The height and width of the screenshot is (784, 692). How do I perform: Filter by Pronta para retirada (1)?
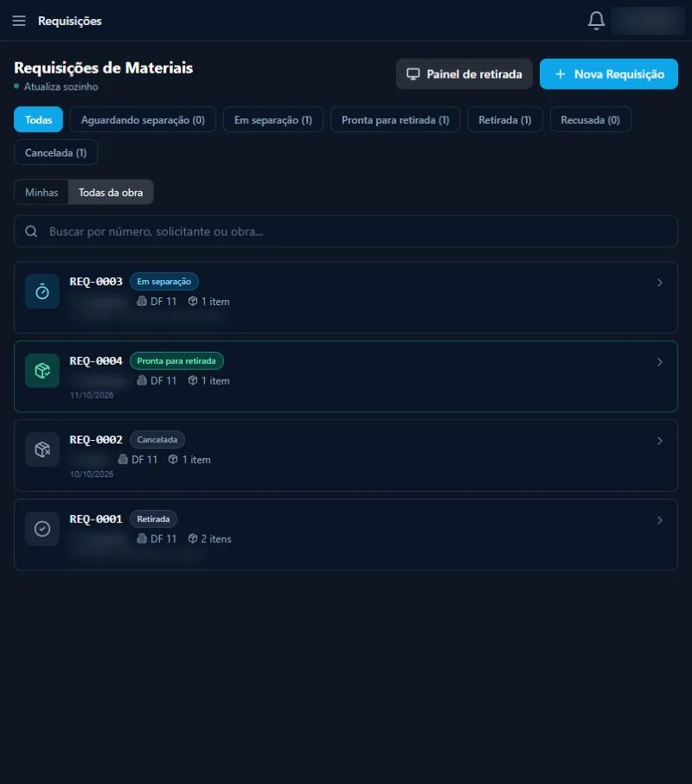(x=395, y=119)
